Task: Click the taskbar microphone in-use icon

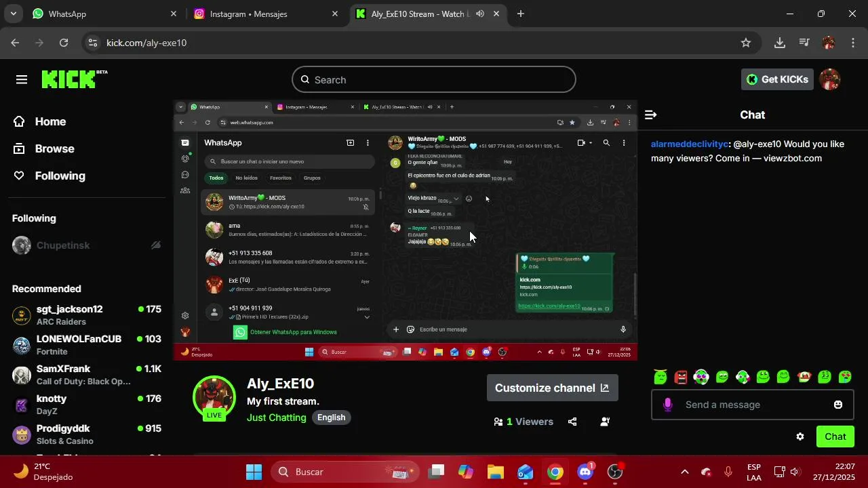Action: point(728,472)
